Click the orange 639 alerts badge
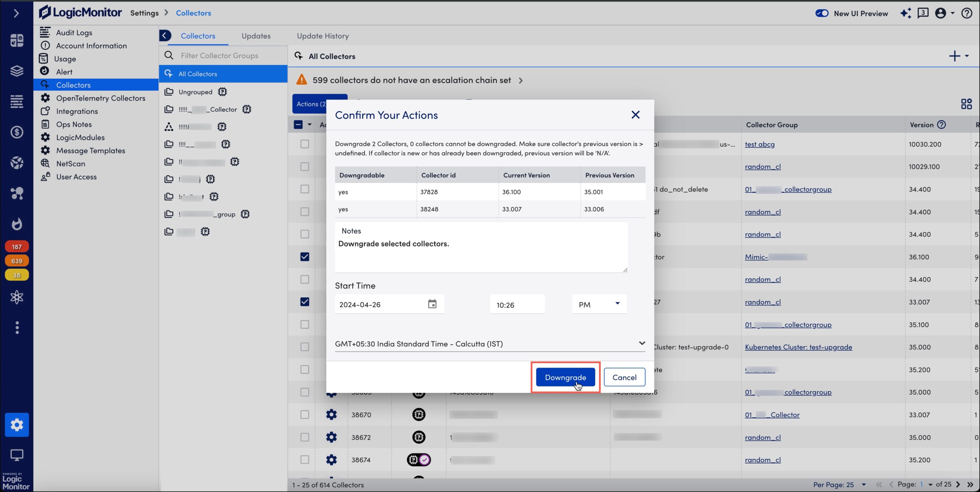Viewport: 980px width, 492px height. [16, 261]
